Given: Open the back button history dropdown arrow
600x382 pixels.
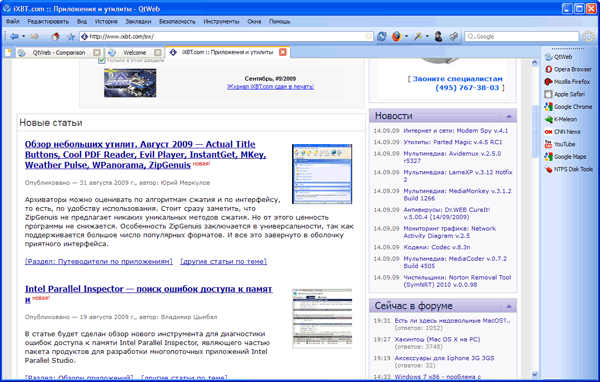Looking at the screenshot, I should click(x=23, y=36).
